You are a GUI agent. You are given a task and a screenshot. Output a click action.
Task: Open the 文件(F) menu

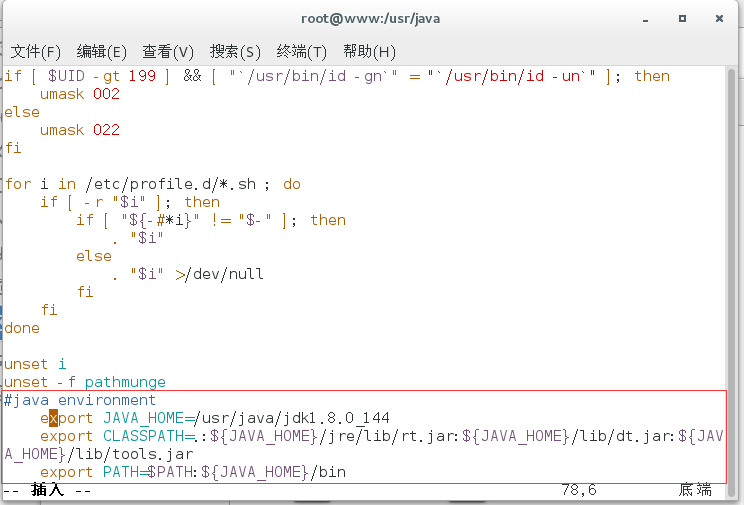(x=35, y=52)
